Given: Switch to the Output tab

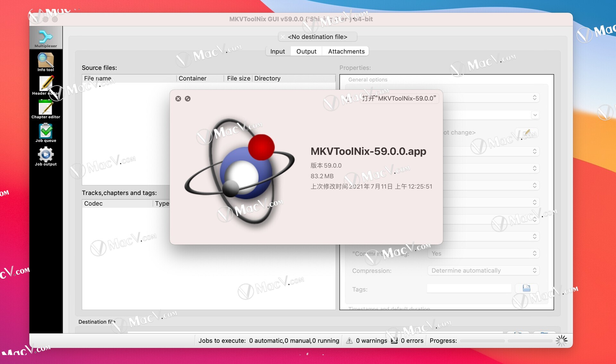Looking at the screenshot, I should (306, 52).
